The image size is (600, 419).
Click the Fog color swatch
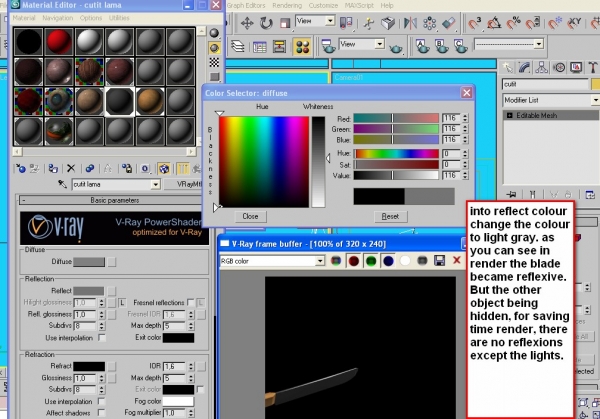178,401
